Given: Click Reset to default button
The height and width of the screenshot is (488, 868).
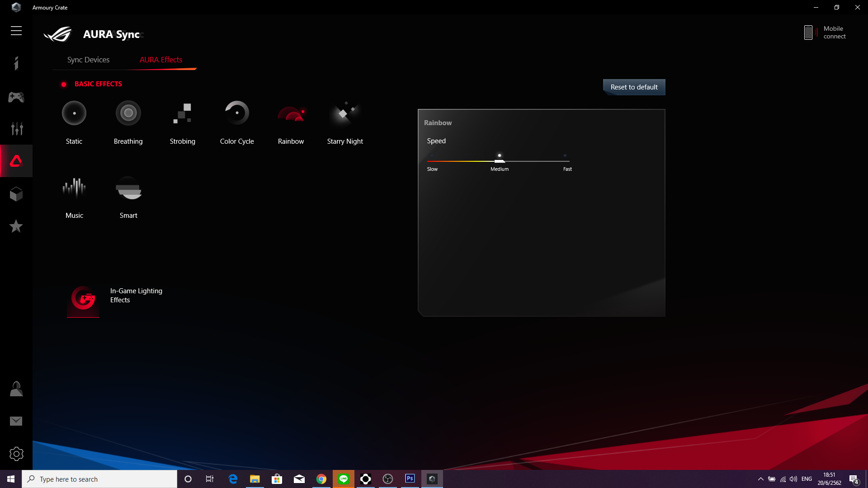Looking at the screenshot, I should point(634,87).
